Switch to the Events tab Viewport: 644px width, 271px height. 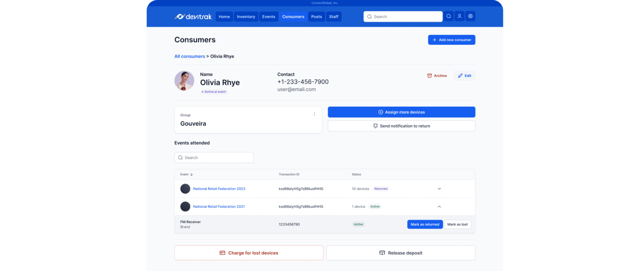(x=269, y=17)
